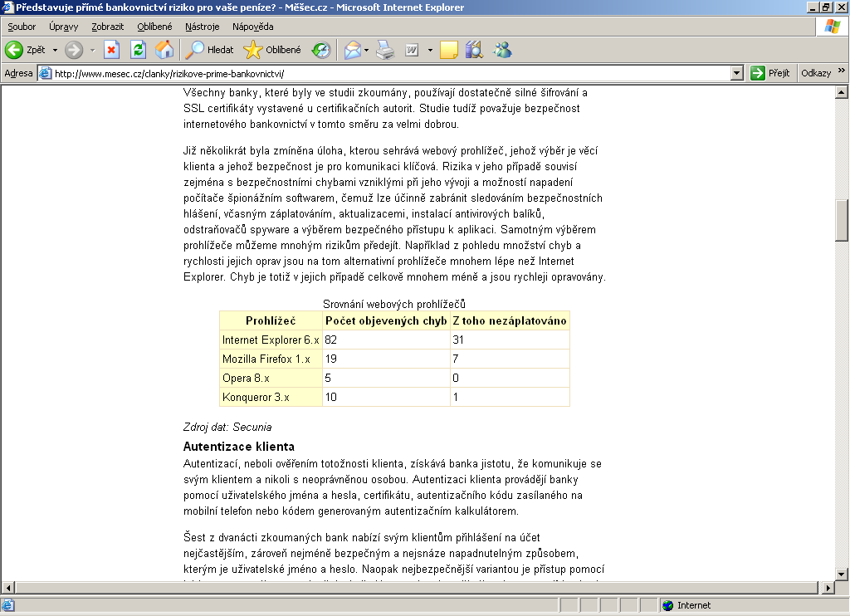Open the Úpravy menu

tap(63, 27)
